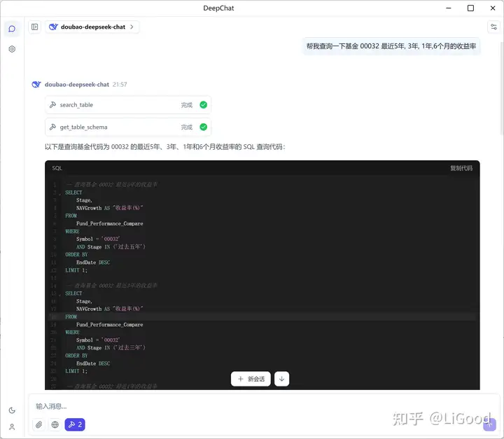Jump to bottom with down arrow button

click(282, 379)
